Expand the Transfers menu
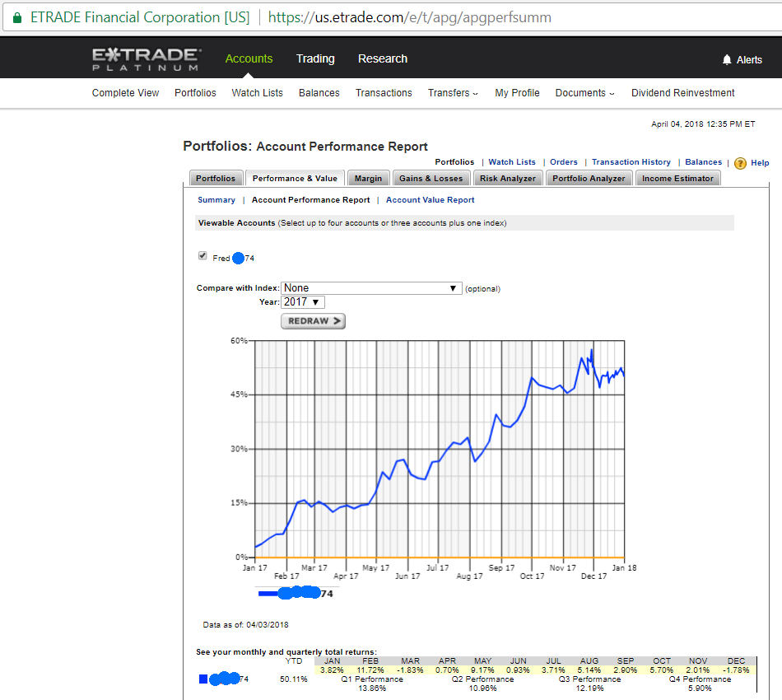Viewport: 782px width, 700px height. coord(453,93)
